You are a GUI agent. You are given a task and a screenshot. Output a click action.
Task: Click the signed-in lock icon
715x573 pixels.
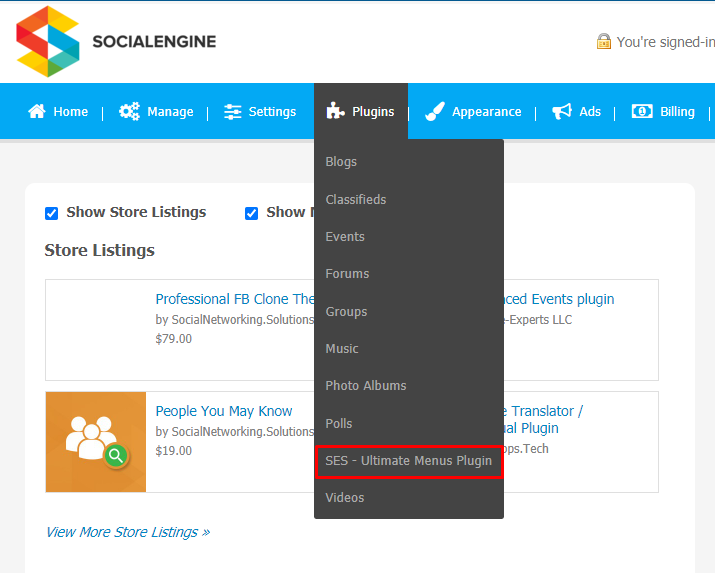[604, 41]
